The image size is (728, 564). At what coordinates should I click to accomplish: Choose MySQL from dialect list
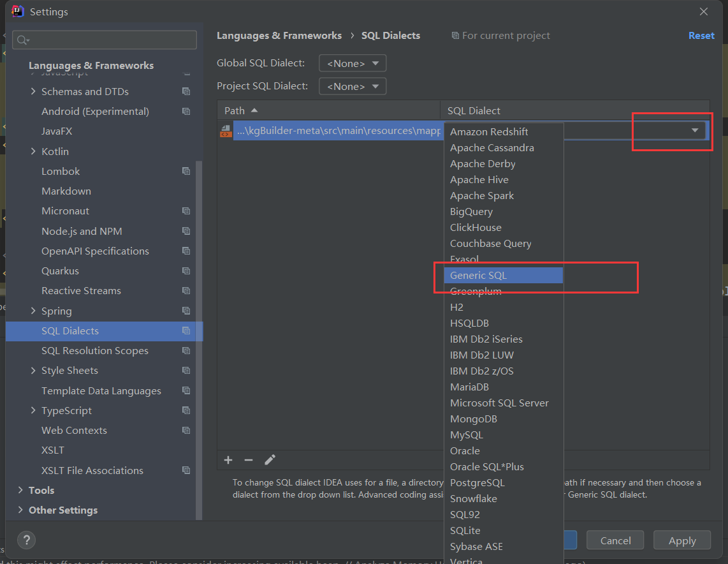pyautogui.click(x=503, y=435)
